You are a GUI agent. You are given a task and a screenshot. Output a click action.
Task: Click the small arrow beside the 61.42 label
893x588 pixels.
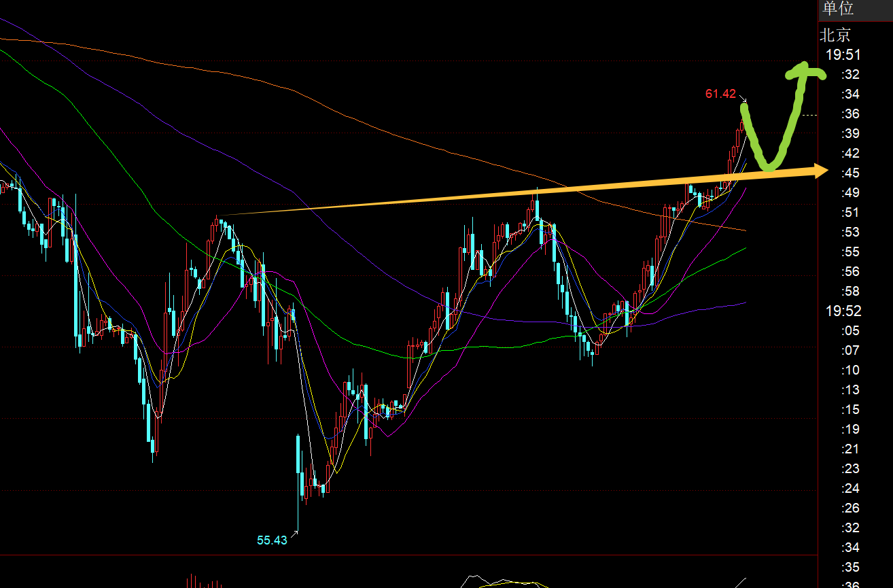pyautogui.click(x=743, y=99)
